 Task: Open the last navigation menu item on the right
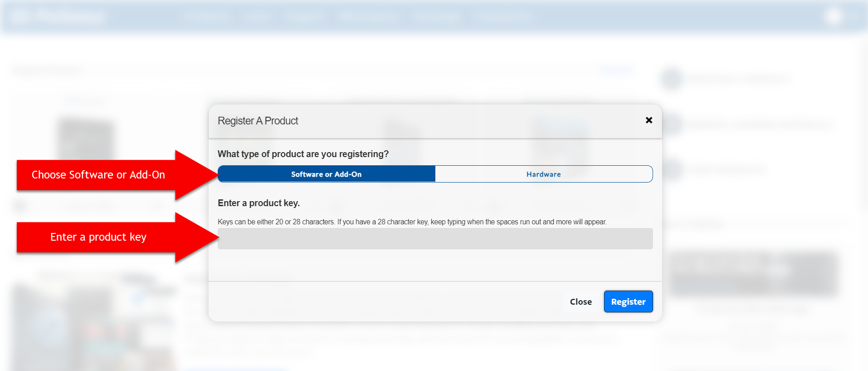(x=502, y=16)
